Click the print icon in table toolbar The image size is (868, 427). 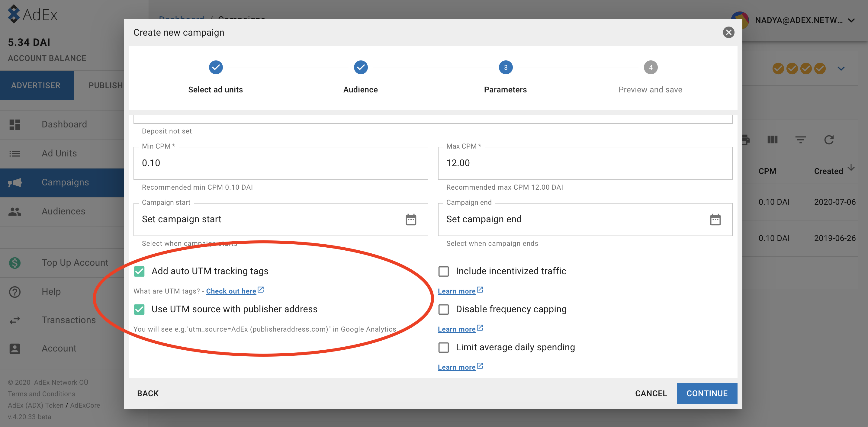pos(746,140)
